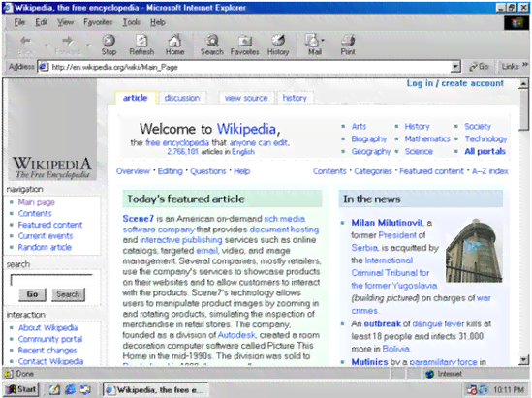
Task: Click the scrollbar up arrow
Action: [524, 83]
